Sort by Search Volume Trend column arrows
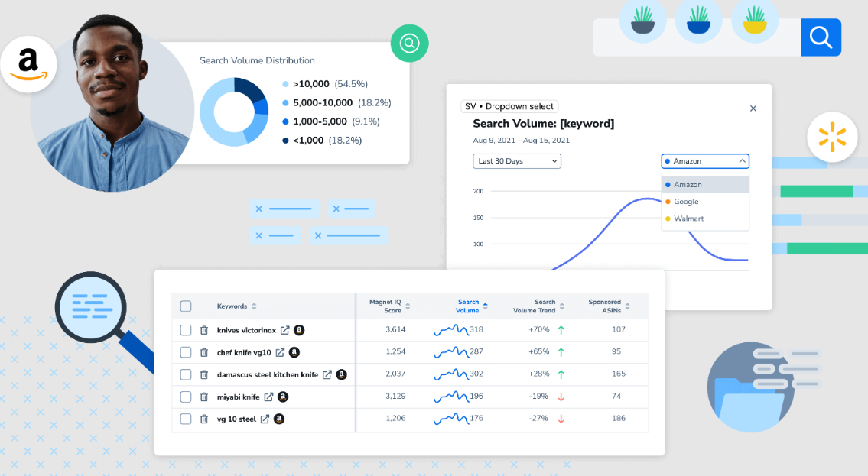 (562, 306)
